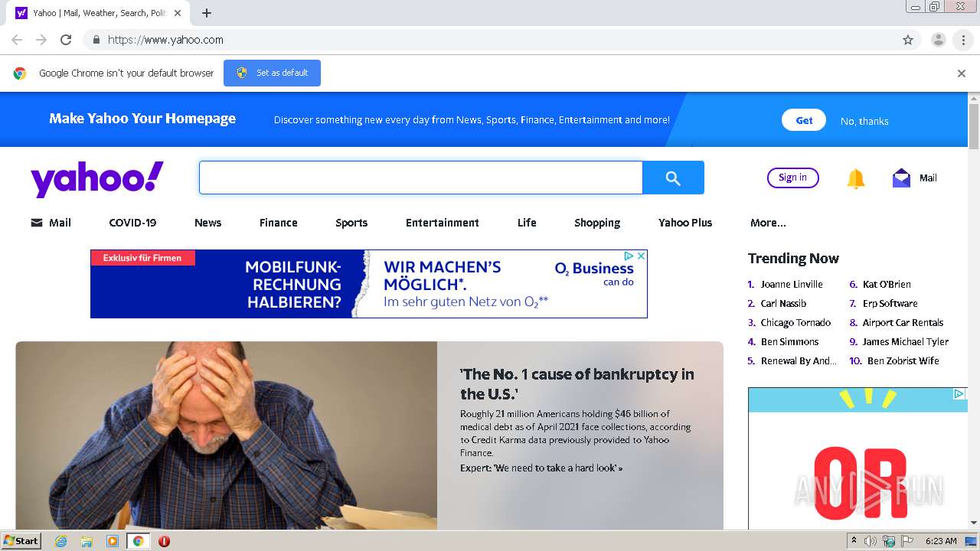Viewport: 980px width, 551px height.
Task: Open trending topic Erp Software
Action: pos(890,303)
